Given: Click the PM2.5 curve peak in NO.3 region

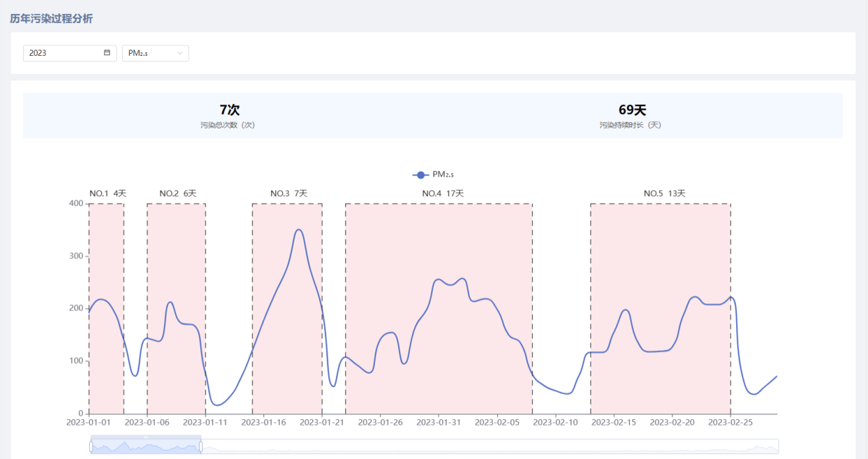Looking at the screenshot, I should (x=298, y=229).
